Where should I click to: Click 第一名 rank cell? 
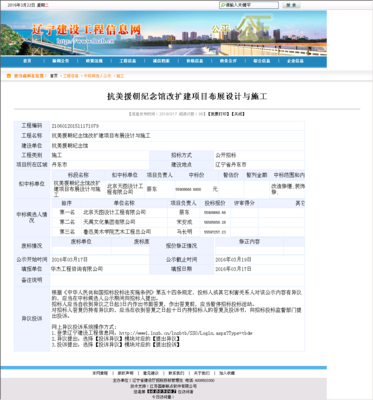coord(67,212)
